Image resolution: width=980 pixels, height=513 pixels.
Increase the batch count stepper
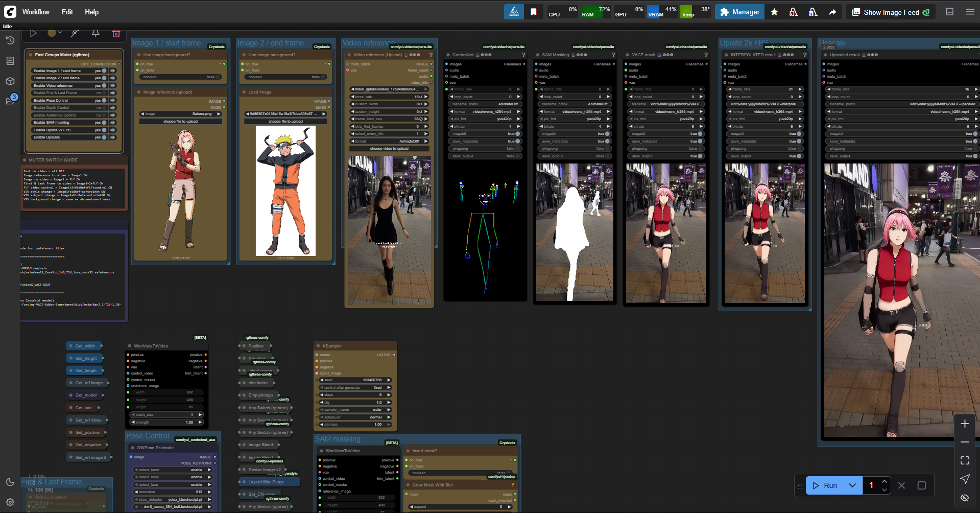click(885, 481)
